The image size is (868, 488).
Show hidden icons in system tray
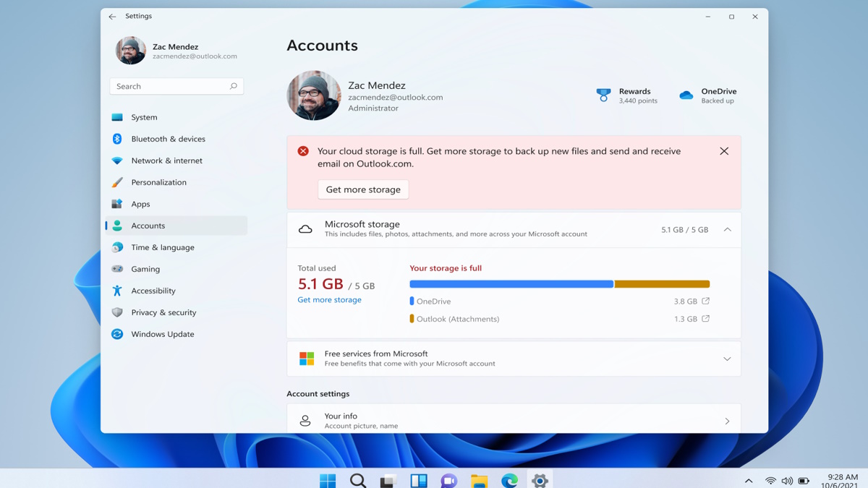(749, 481)
